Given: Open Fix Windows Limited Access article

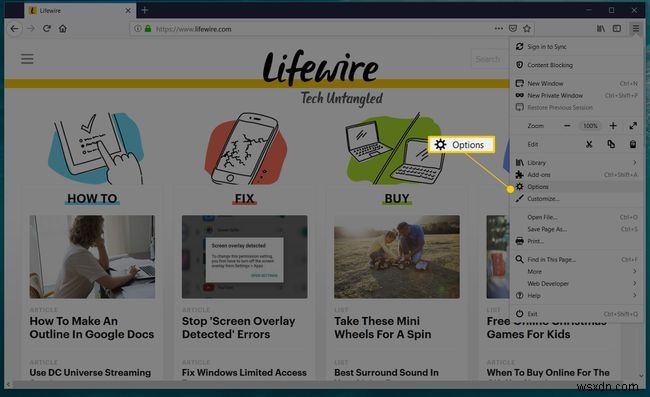Looking at the screenshot, I should 244,372.
